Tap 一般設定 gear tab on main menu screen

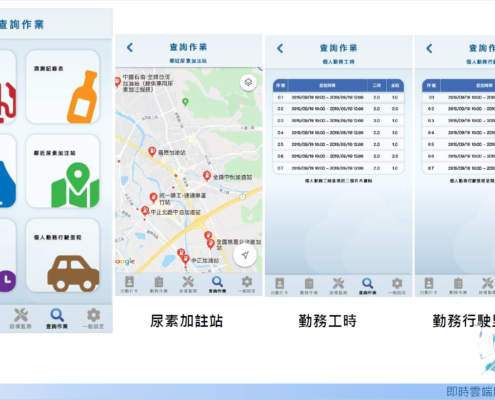pyautogui.click(x=93, y=319)
